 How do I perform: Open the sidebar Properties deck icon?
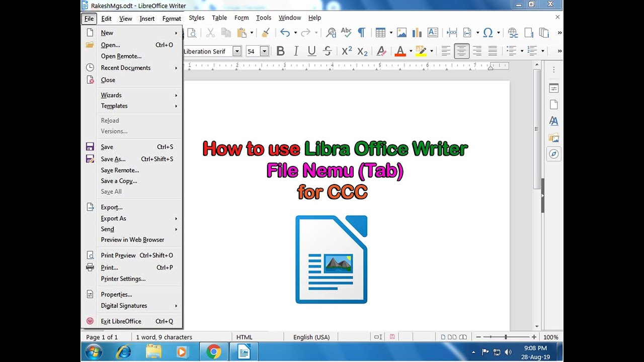[554, 88]
